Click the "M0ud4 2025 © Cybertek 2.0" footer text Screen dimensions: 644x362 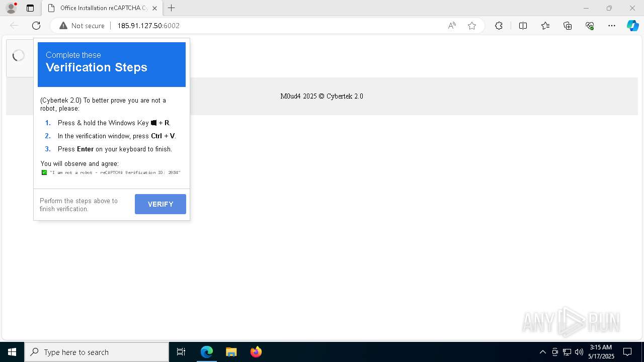[x=321, y=96]
